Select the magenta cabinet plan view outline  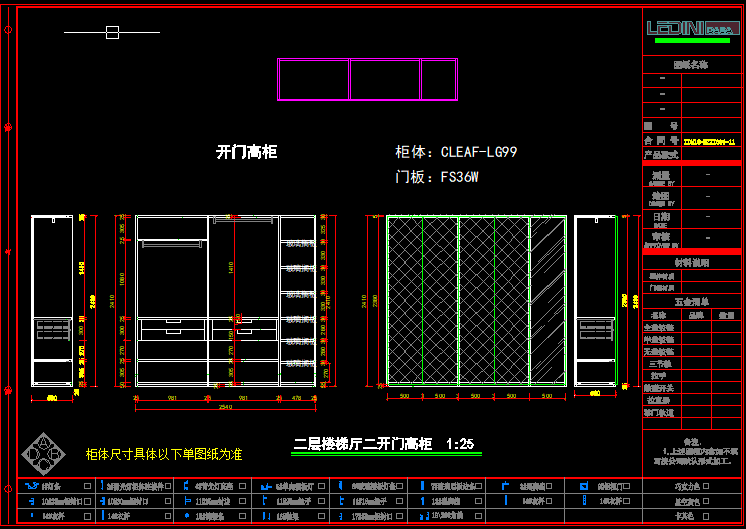coord(367,80)
